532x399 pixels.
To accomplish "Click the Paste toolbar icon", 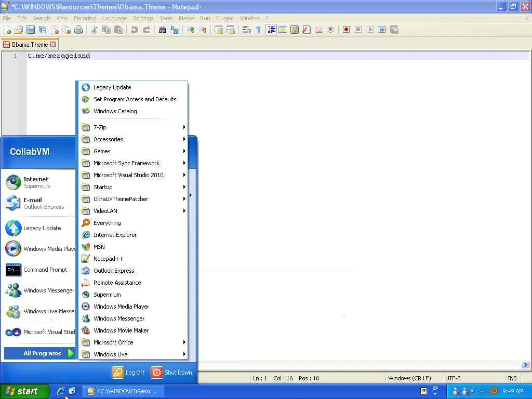I will (x=118, y=30).
